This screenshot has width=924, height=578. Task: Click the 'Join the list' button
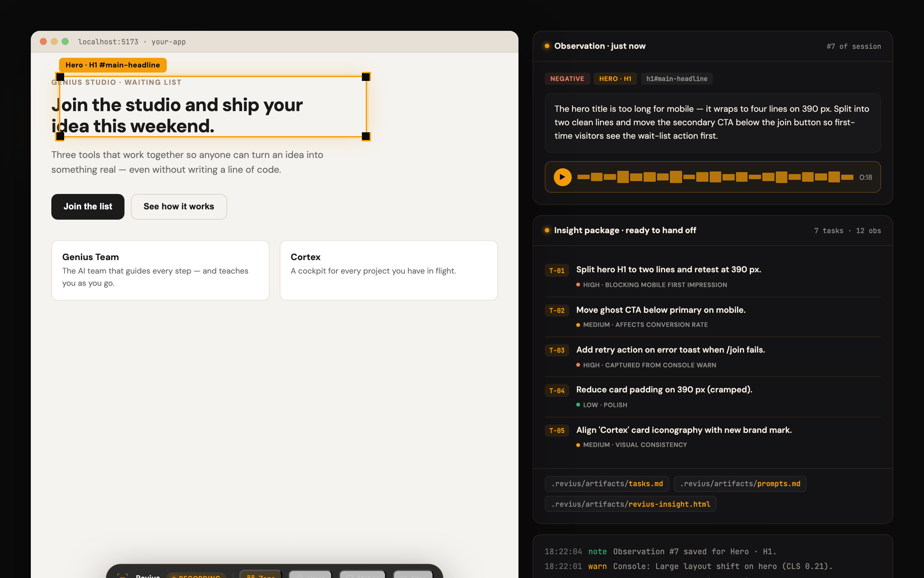[x=88, y=206]
